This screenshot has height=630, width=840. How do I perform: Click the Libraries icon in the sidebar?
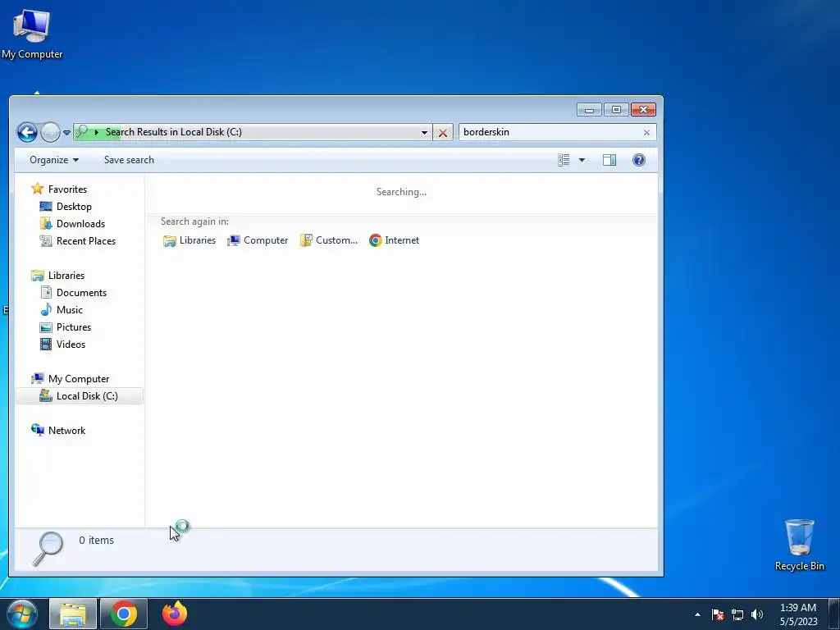pyautogui.click(x=38, y=276)
